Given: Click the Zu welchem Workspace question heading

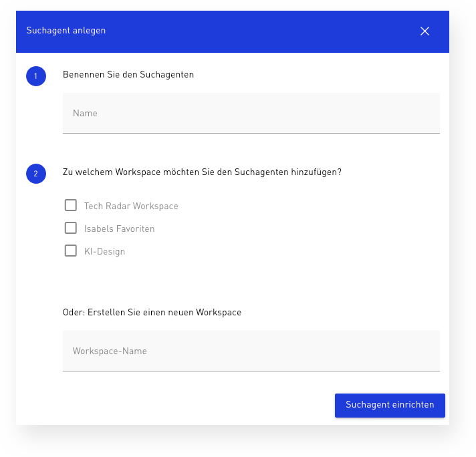Looking at the screenshot, I should click(202, 172).
